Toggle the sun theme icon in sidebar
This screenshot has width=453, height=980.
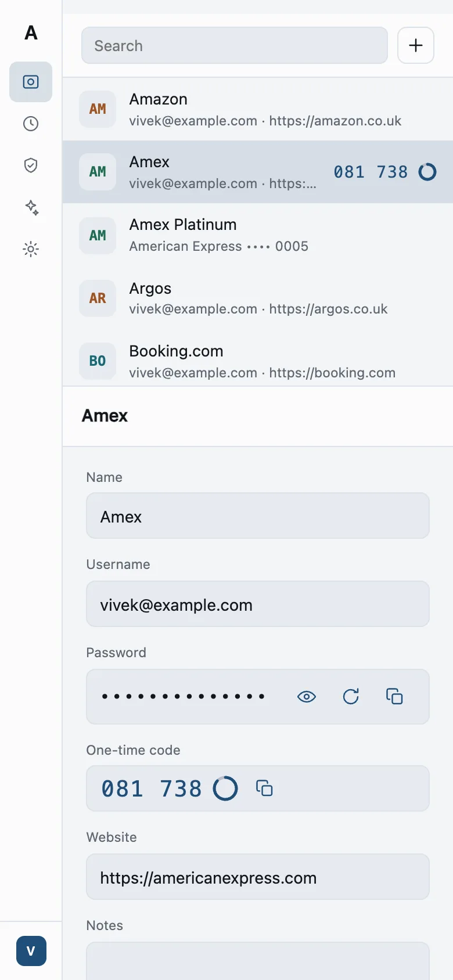pyautogui.click(x=31, y=249)
